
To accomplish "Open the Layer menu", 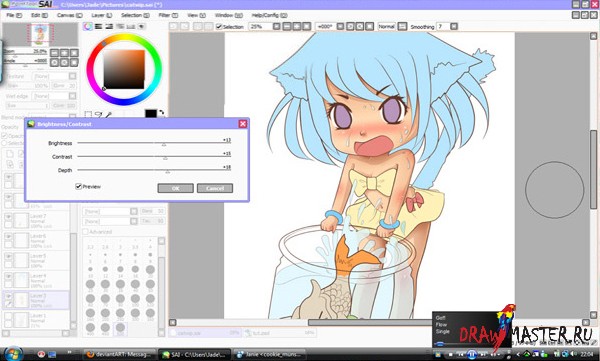I will [102, 15].
